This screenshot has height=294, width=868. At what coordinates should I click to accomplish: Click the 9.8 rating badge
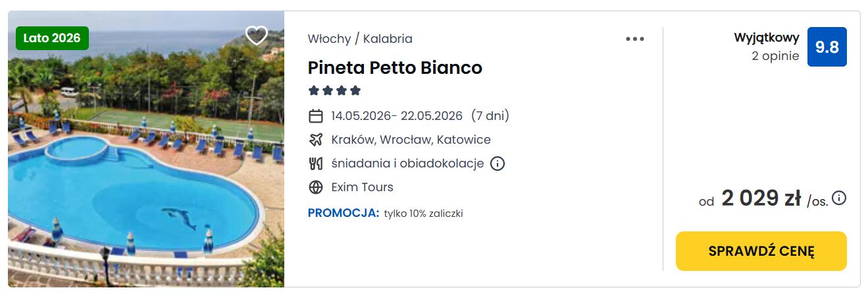(x=827, y=47)
